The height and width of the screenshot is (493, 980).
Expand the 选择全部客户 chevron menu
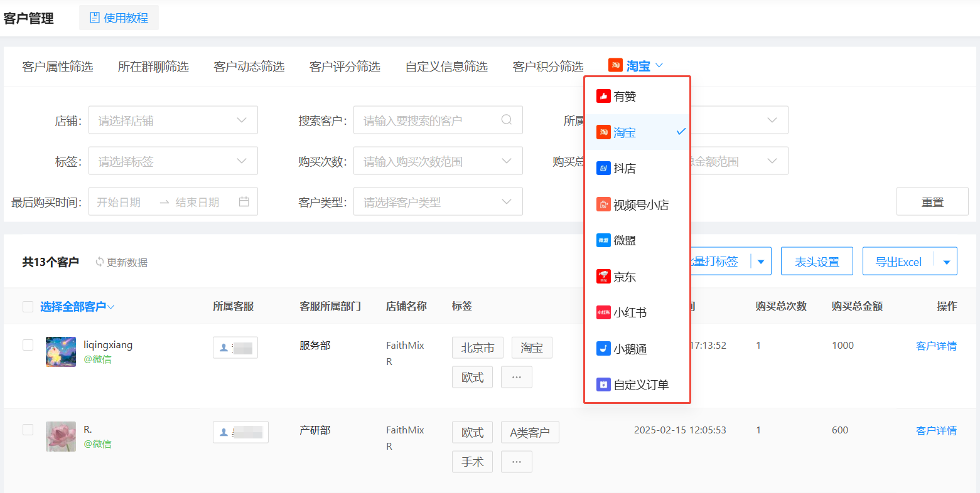point(111,307)
